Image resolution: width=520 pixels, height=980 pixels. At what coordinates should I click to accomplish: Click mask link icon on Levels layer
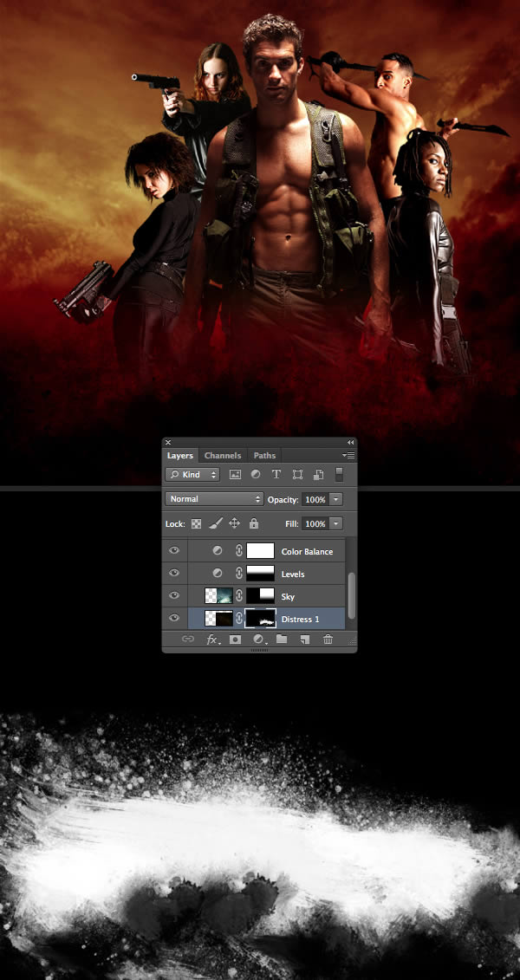pos(238,573)
